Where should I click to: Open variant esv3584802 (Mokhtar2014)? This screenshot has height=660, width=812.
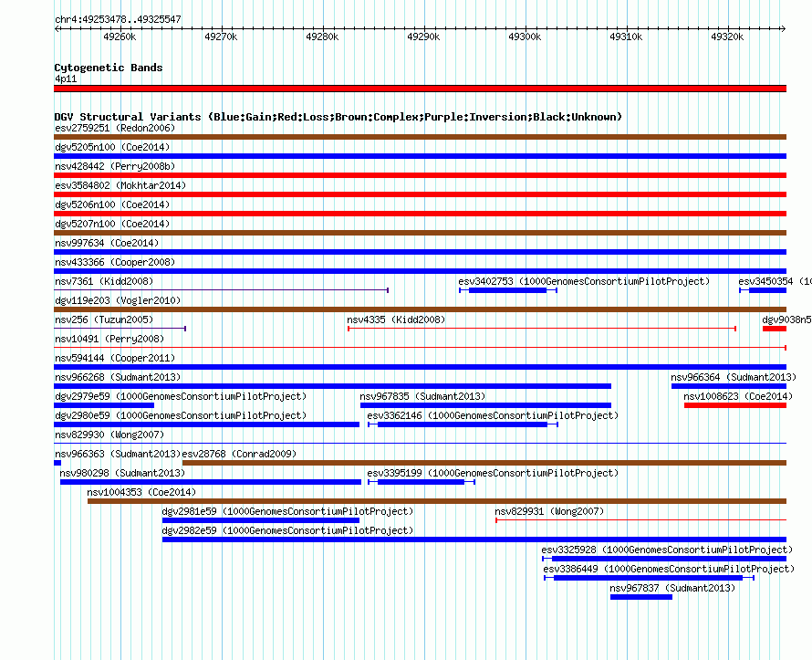click(x=120, y=185)
